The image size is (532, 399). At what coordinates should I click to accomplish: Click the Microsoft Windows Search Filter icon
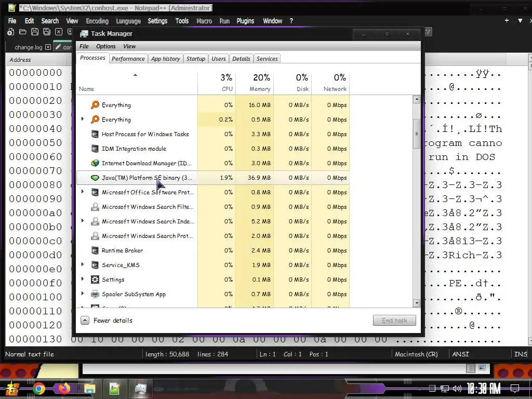(95, 207)
